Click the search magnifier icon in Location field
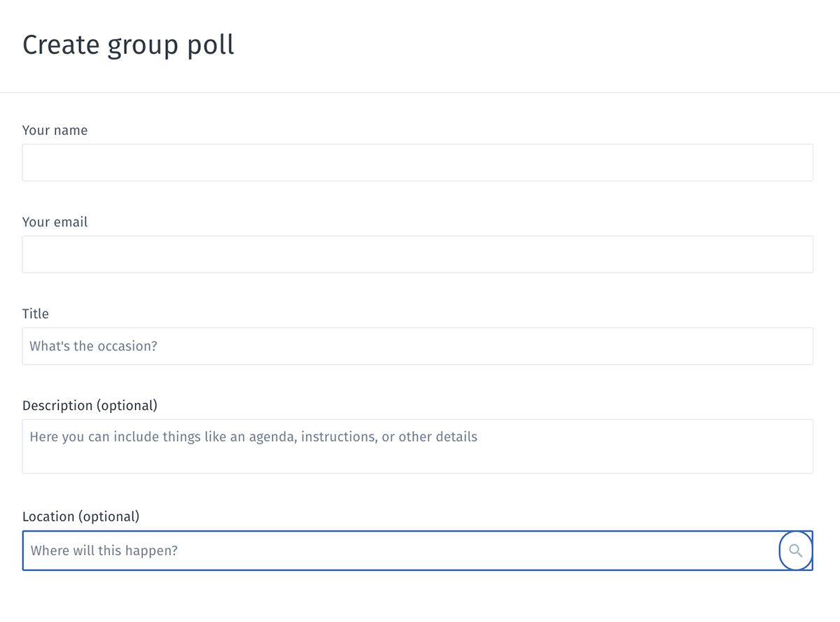 point(795,551)
